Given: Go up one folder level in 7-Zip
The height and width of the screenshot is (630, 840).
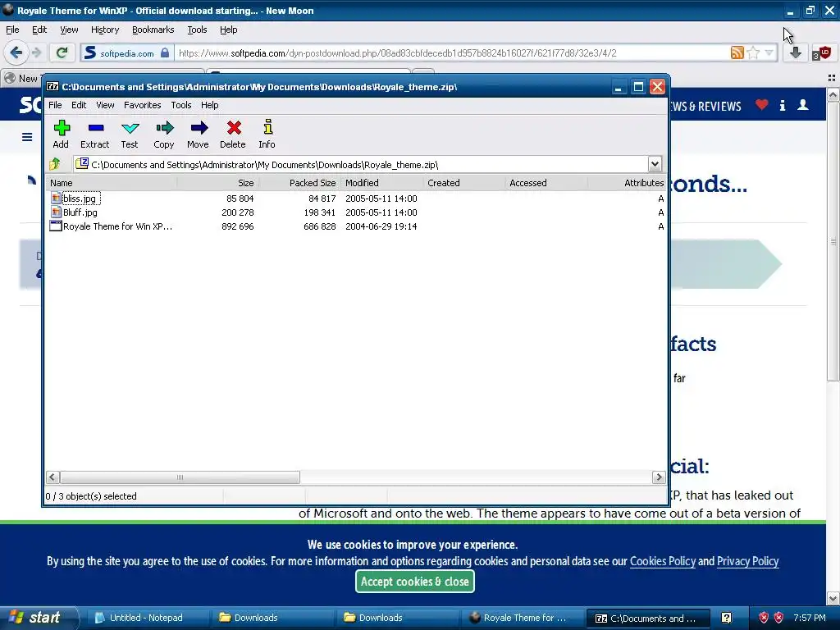Looking at the screenshot, I should pyautogui.click(x=55, y=164).
